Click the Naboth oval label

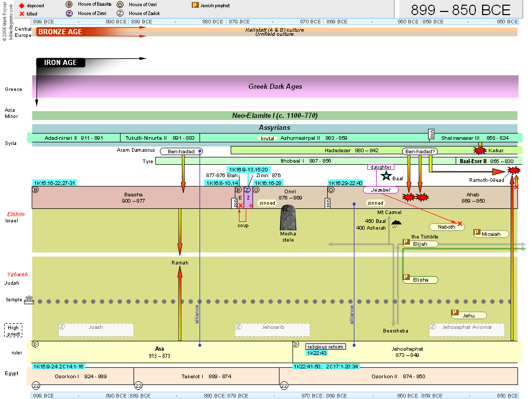click(x=446, y=227)
